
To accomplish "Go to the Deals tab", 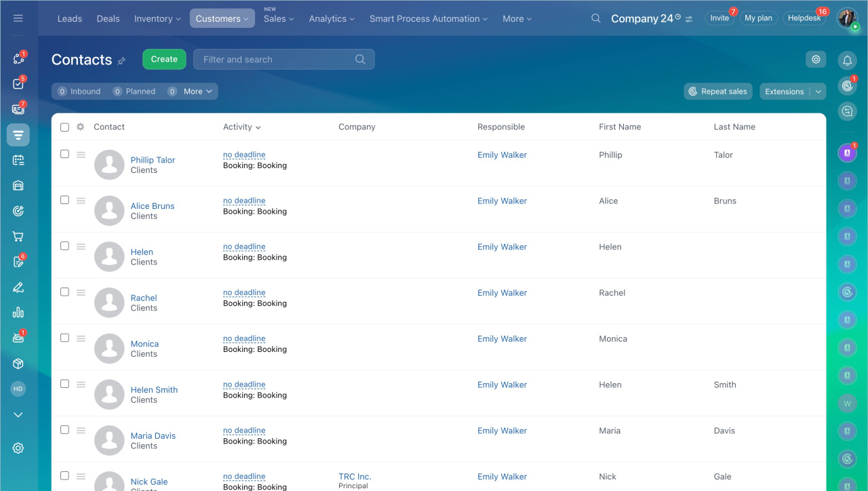I will tap(108, 18).
